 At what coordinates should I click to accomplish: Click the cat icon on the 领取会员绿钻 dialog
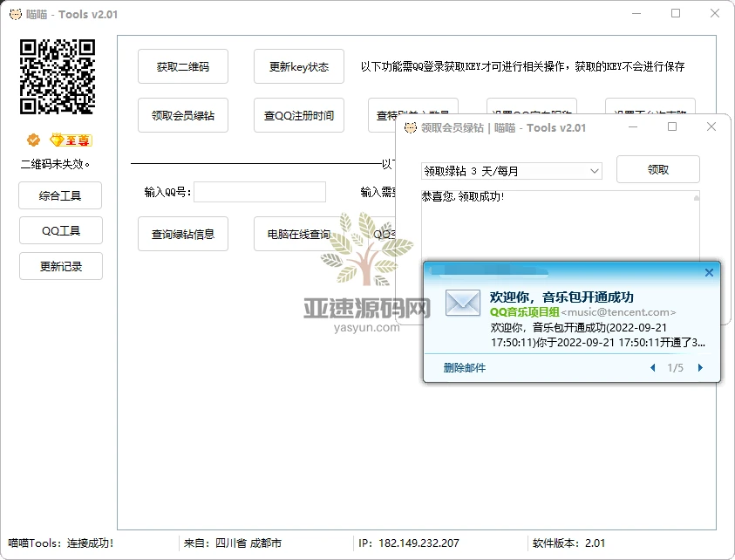click(x=410, y=127)
